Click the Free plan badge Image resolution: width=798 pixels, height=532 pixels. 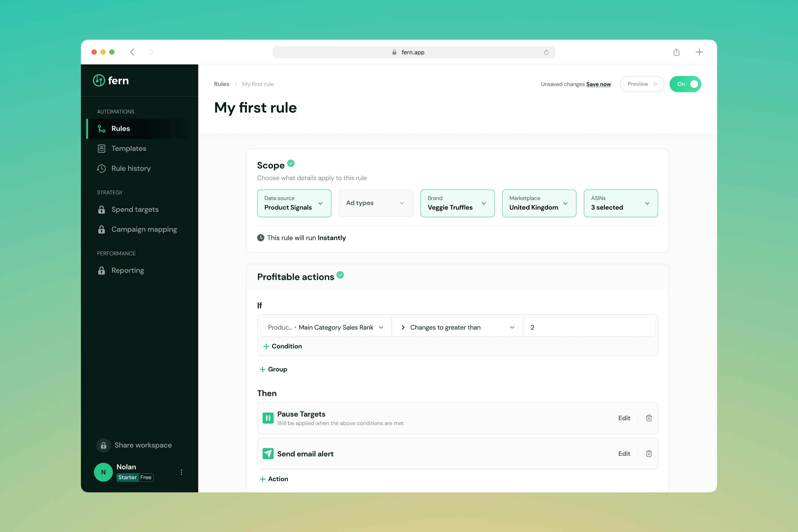pos(146,477)
